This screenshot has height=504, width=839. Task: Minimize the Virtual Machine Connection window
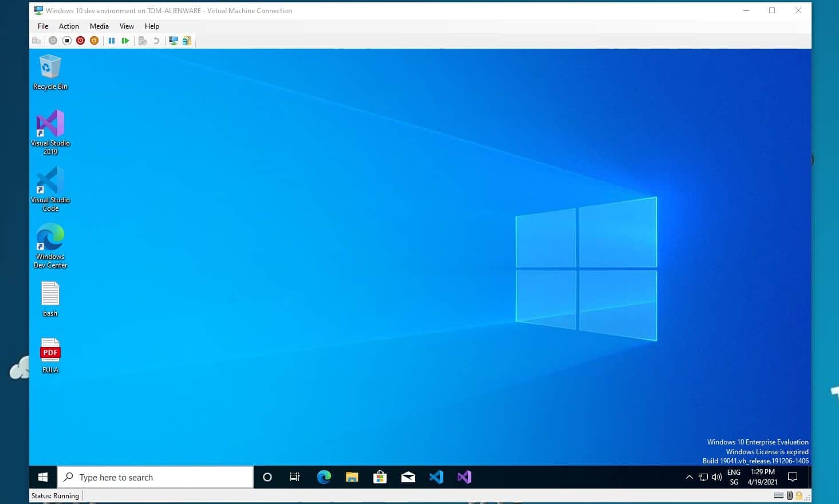pyautogui.click(x=746, y=10)
